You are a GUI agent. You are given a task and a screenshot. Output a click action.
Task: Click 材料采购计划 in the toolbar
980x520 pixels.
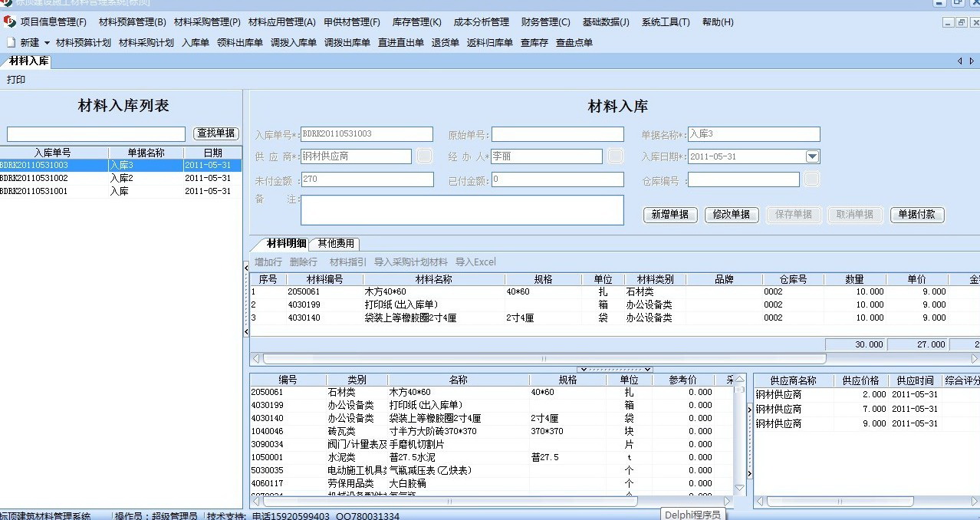(146, 43)
